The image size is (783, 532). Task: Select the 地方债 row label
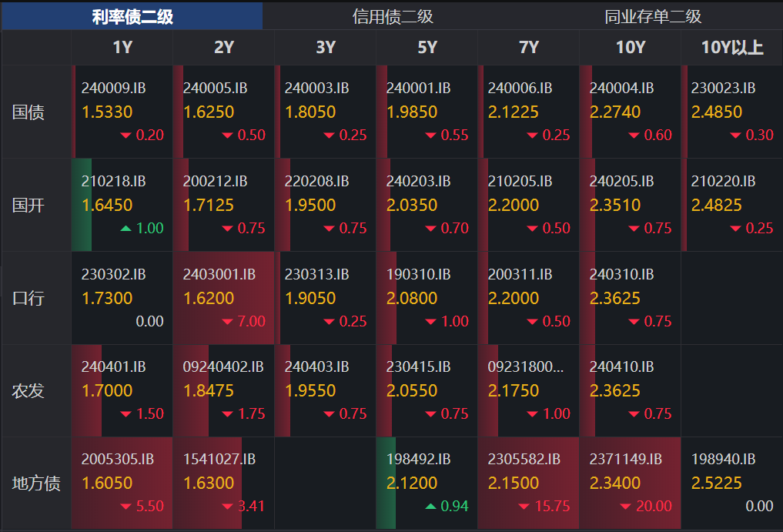[x=36, y=483]
